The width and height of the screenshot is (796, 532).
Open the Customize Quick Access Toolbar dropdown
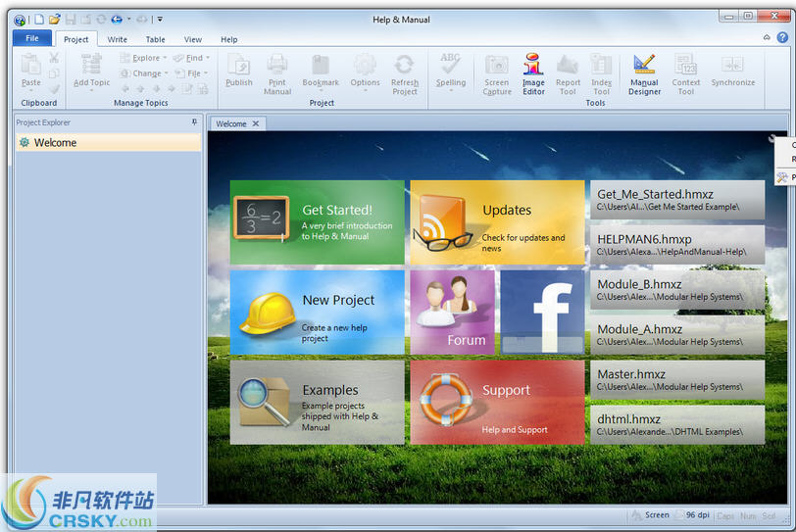tap(160, 20)
